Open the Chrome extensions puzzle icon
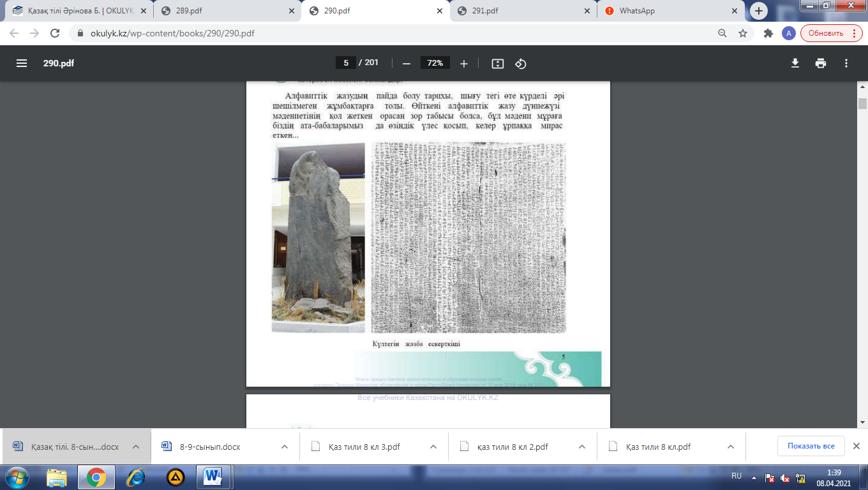The height and width of the screenshot is (490, 868). 768,33
